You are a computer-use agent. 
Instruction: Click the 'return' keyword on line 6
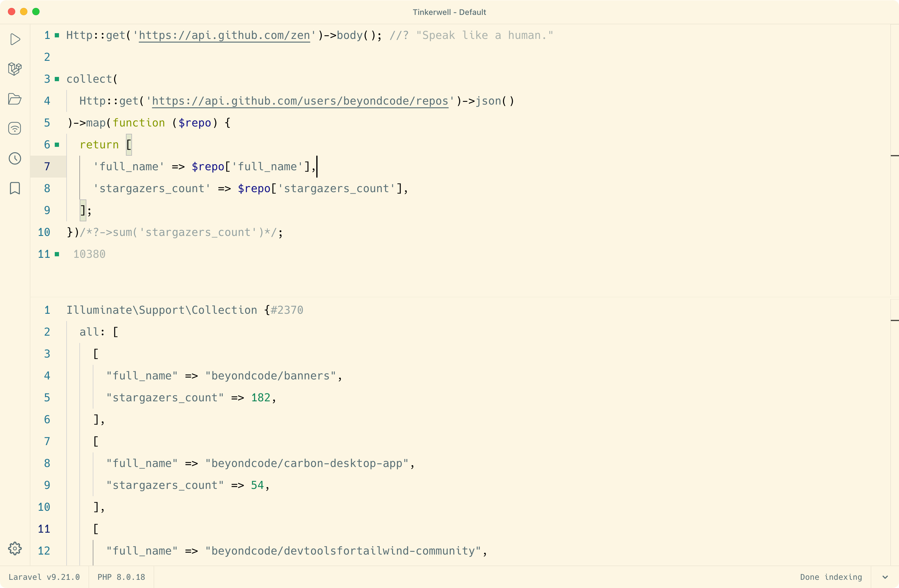[99, 145]
